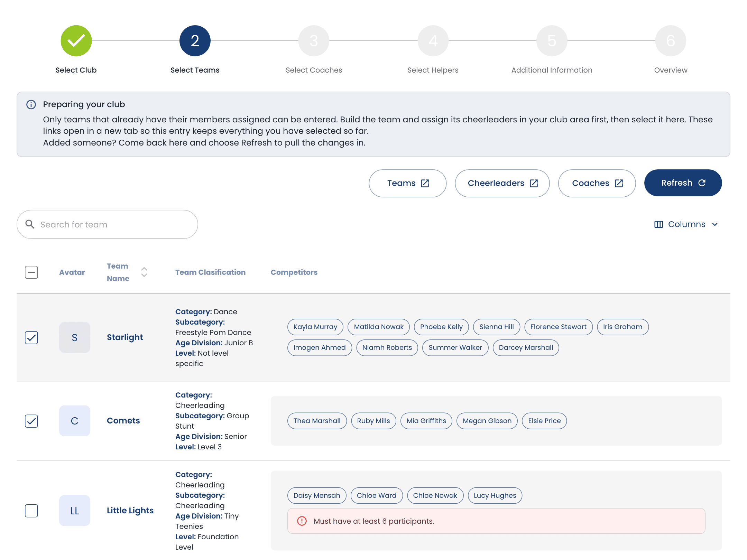Click the Overview step label
This screenshot has height=560, width=747.
point(671,70)
